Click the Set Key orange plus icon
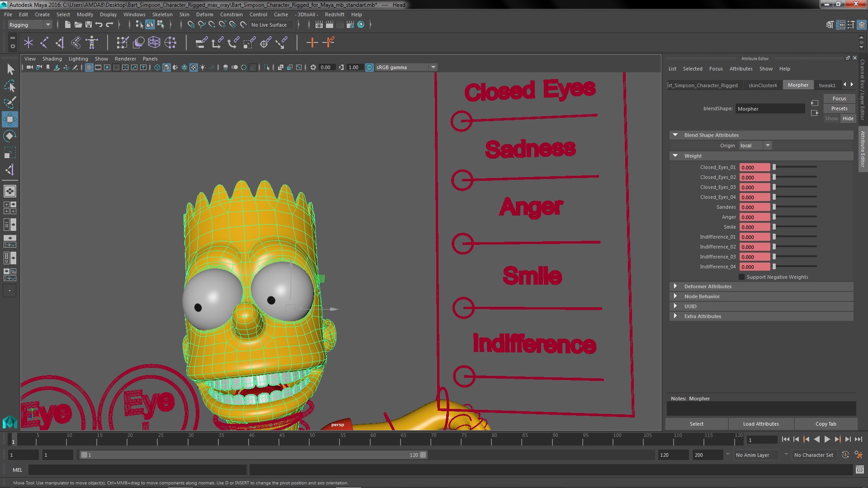This screenshot has height=488, width=868. (311, 42)
